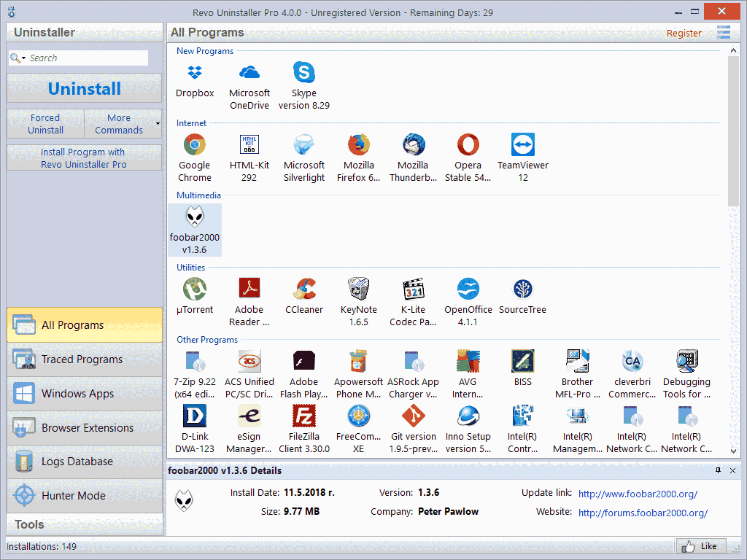Click the Skype version 8.29 icon

point(303,72)
